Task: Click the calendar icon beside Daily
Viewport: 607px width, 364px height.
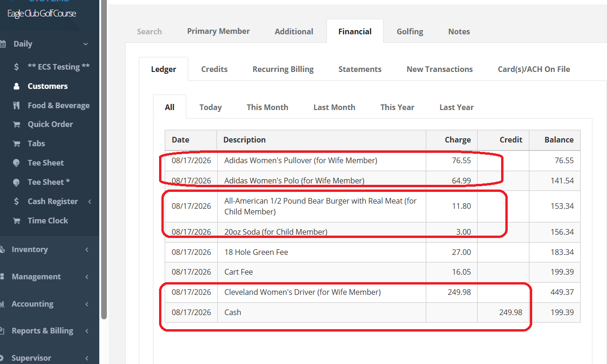Action: coord(3,44)
